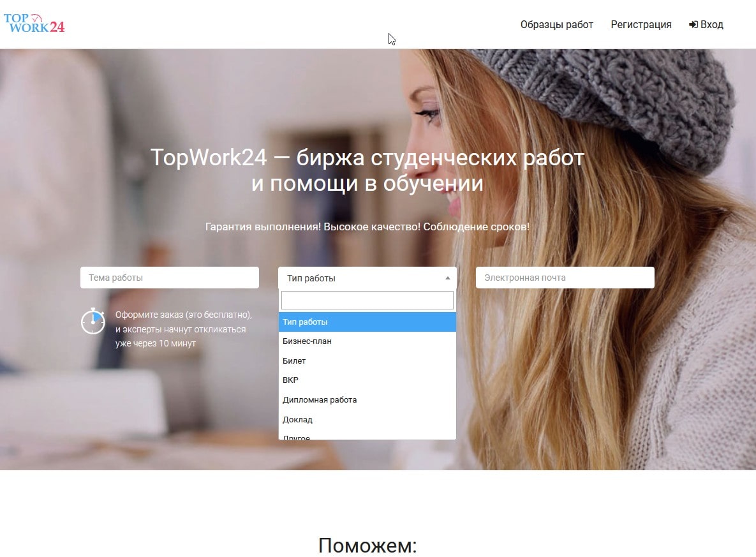Click the login arrow icon beside Вход
The image size is (756, 557).
coord(693,25)
